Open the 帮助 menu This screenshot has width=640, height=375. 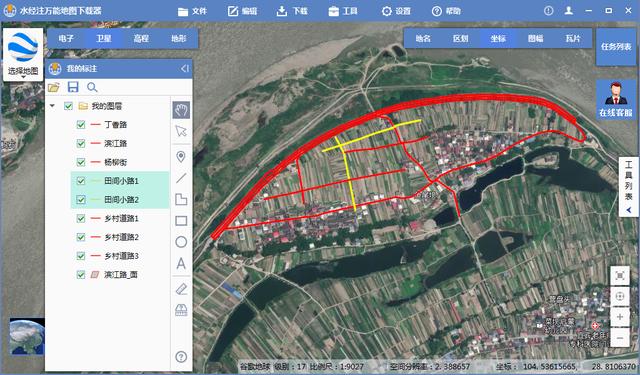click(x=446, y=11)
